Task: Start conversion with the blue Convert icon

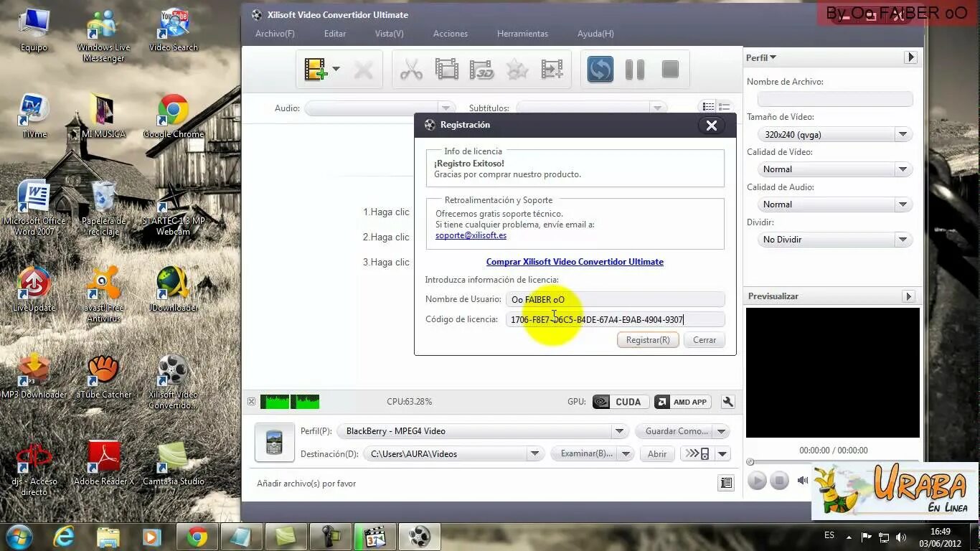Action: pyautogui.click(x=600, y=70)
